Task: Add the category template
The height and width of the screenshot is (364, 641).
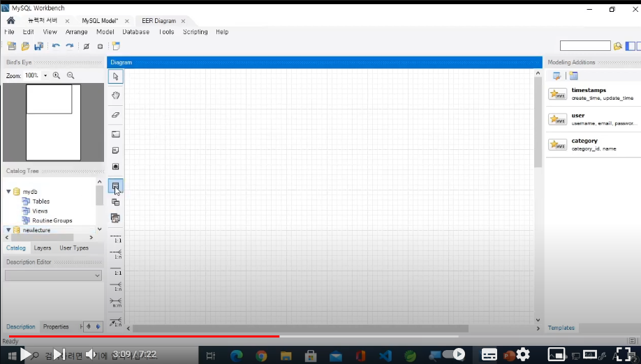Action: pyautogui.click(x=594, y=144)
